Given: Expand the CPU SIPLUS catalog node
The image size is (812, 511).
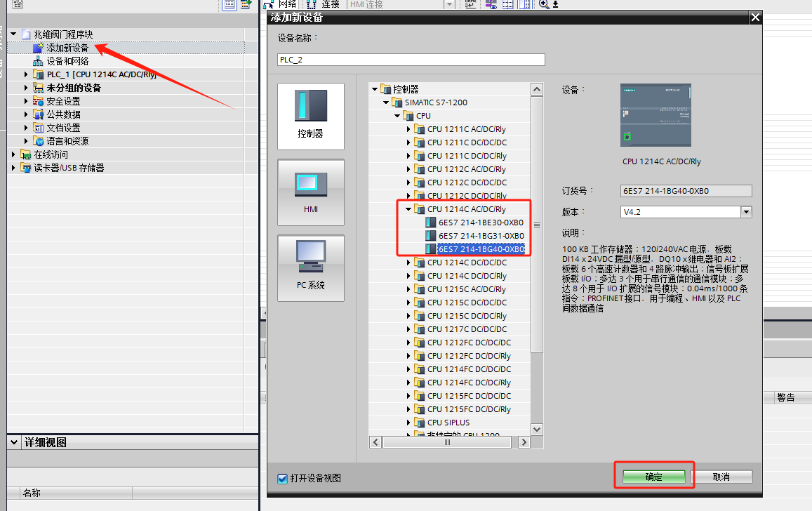Looking at the screenshot, I should click(x=408, y=423).
